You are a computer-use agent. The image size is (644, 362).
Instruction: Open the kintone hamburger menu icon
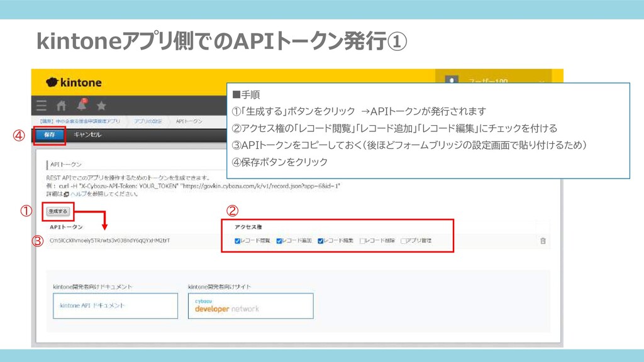(x=42, y=106)
